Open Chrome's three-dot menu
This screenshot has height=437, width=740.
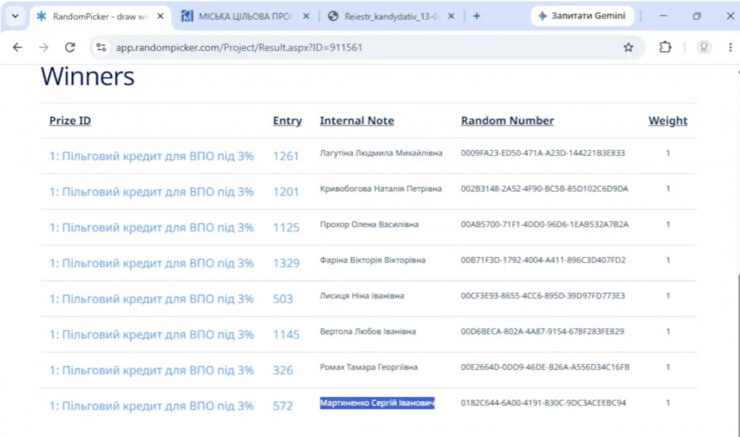point(730,47)
